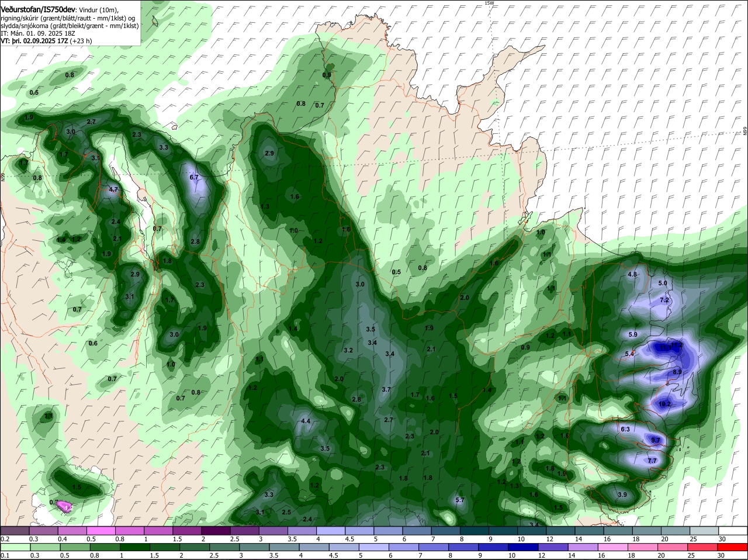
Task: Click the 15W longitude label
Action: pos(489,3)
